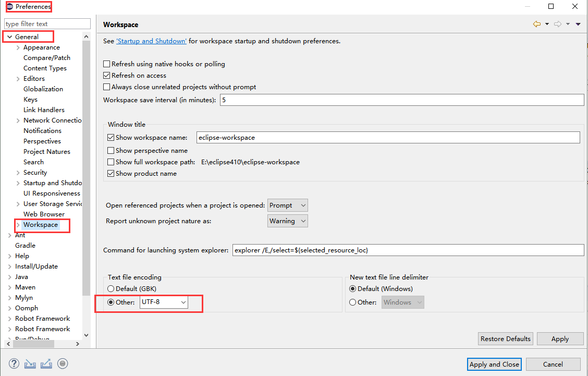Image resolution: width=588 pixels, height=376 pixels.
Task: Click the import preferences icon
Action: [30, 363]
